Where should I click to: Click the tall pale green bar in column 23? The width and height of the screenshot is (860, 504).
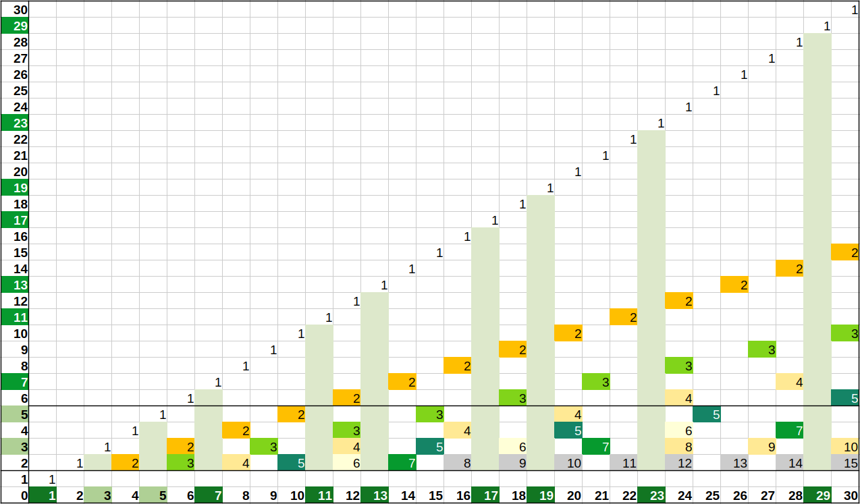point(651,300)
